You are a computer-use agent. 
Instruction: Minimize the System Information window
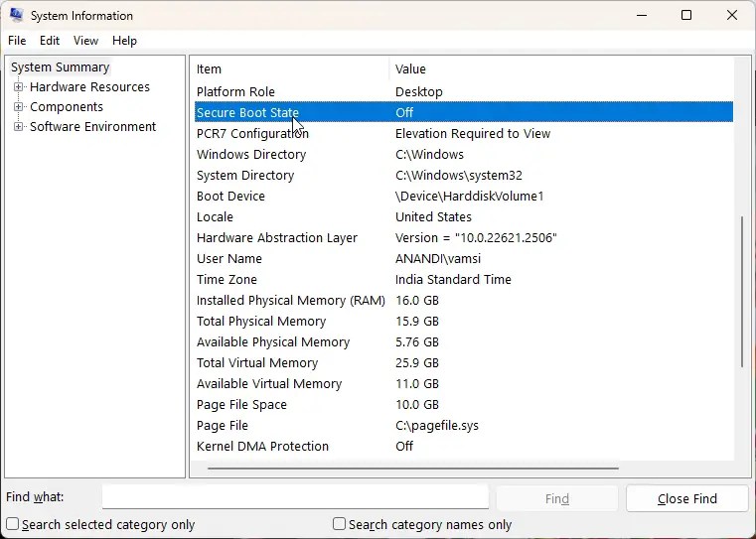point(641,16)
